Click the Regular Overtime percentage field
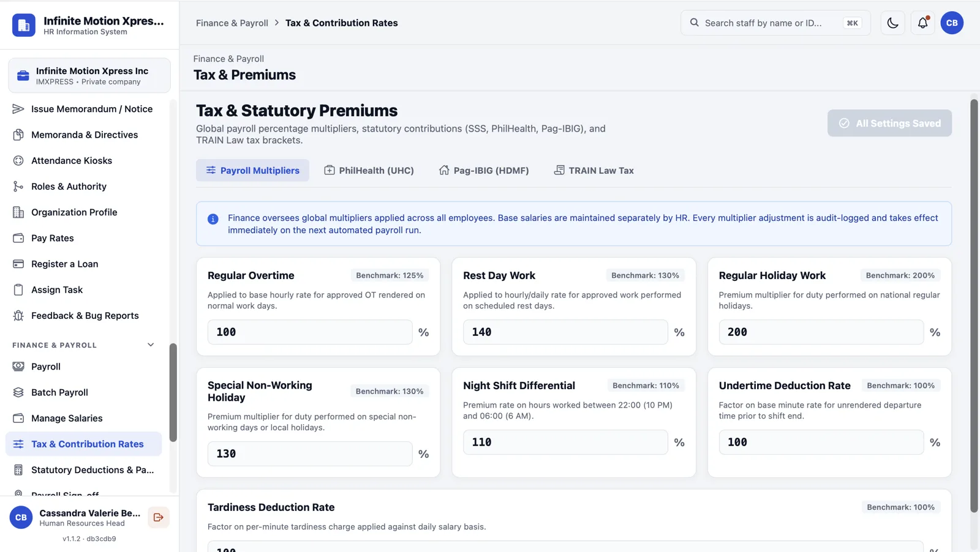Viewport: 980px width, 552px height. click(x=310, y=332)
